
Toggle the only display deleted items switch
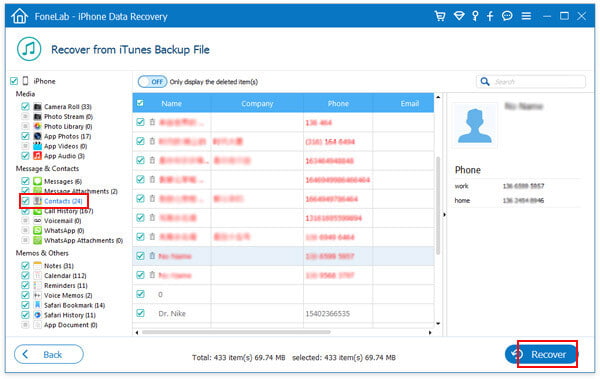tap(152, 82)
